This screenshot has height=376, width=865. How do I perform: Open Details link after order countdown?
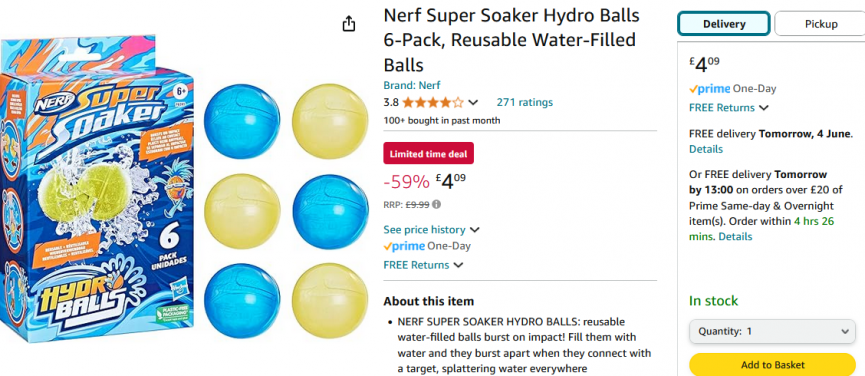click(x=735, y=237)
